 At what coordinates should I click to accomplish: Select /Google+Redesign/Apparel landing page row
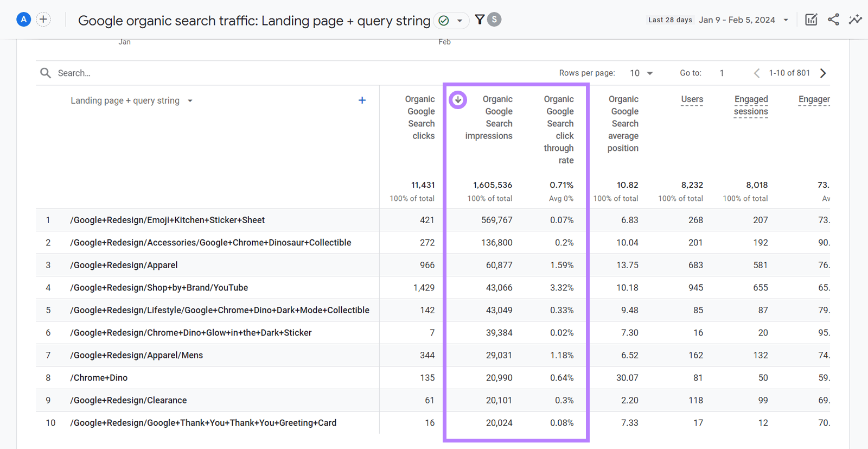point(124,265)
